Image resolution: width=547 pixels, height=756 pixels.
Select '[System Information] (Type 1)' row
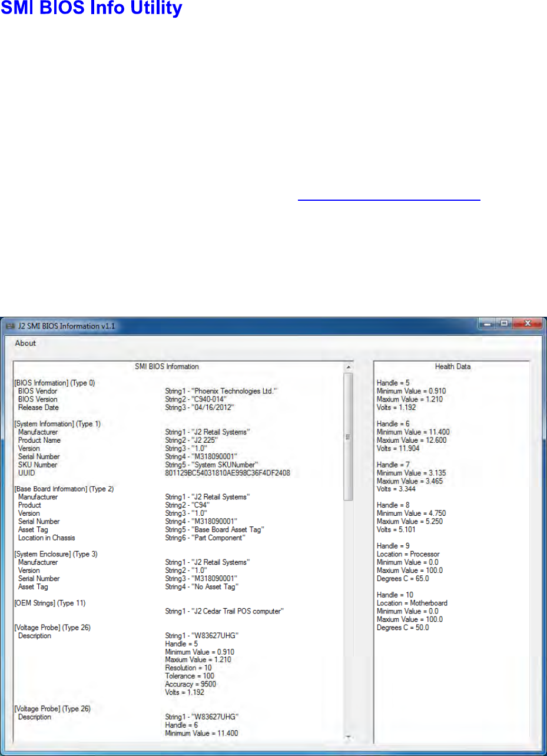tap(58, 424)
